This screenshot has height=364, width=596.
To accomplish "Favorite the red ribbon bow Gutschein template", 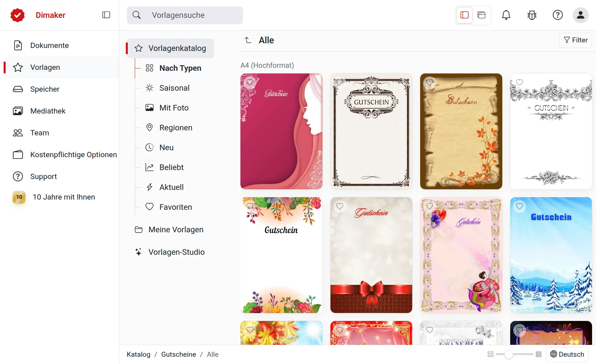I will pos(340,206).
